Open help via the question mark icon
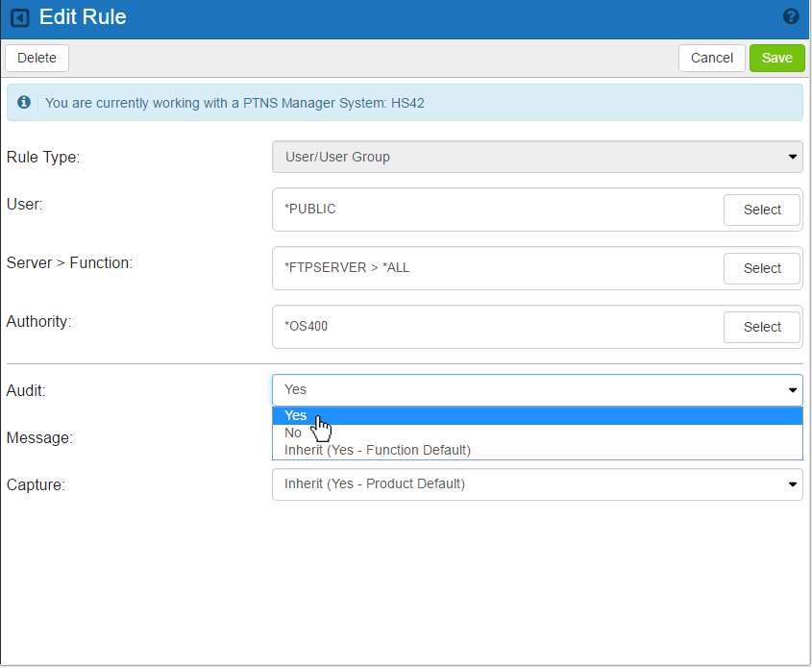 (x=791, y=16)
